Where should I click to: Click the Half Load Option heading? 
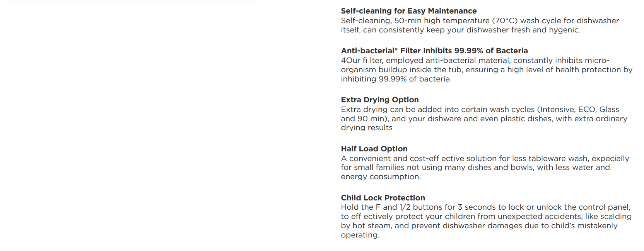click(x=374, y=149)
